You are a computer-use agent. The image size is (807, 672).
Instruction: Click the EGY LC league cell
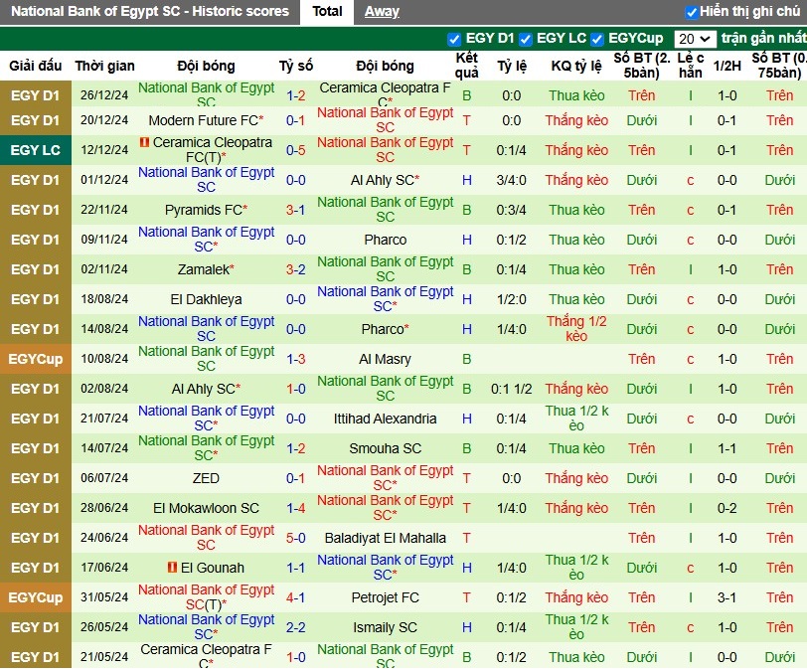click(36, 150)
